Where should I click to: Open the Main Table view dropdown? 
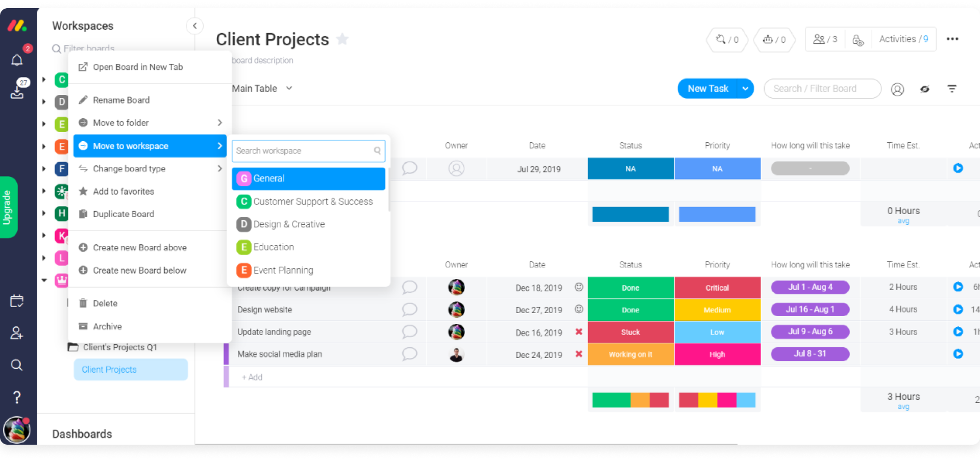click(262, 88)
